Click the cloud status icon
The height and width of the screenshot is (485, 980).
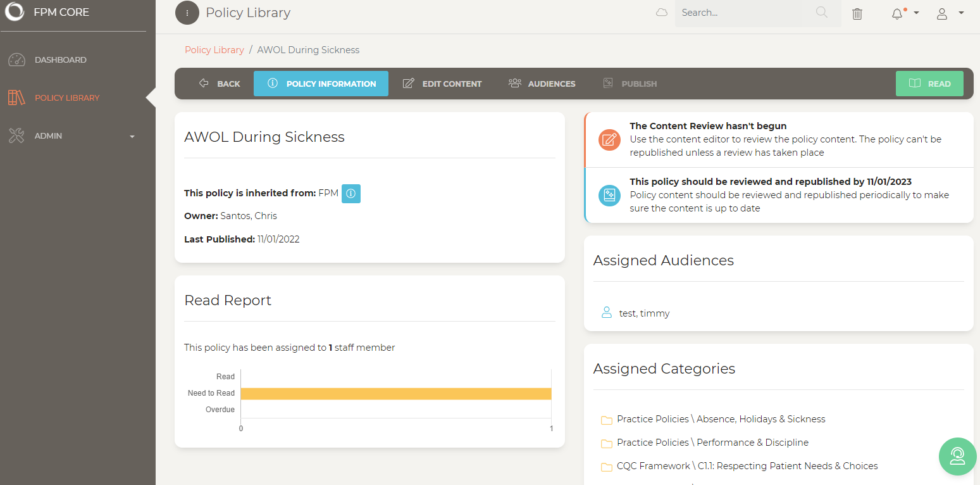click(x=662, y=13)
